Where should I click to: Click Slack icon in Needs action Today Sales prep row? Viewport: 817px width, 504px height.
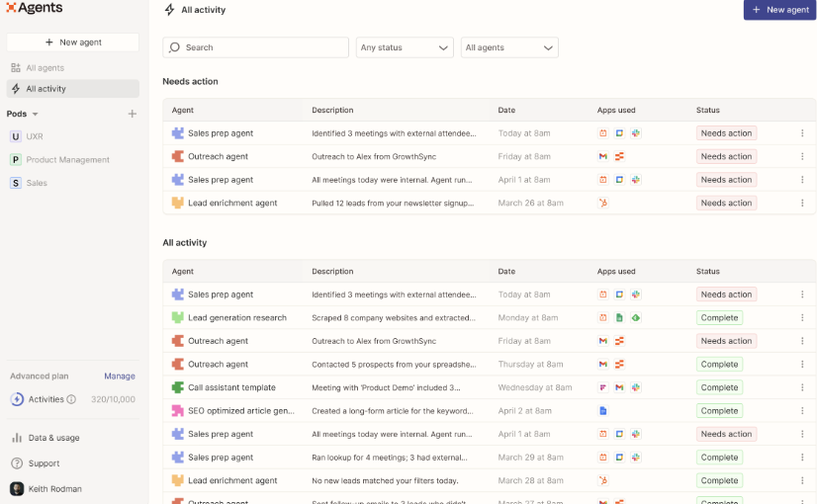(636, 133)
